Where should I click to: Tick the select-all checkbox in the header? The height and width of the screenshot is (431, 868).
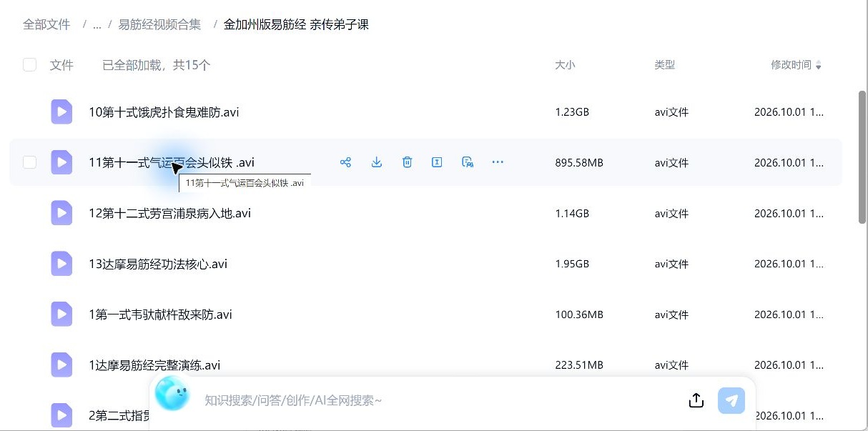coord(29,65)
